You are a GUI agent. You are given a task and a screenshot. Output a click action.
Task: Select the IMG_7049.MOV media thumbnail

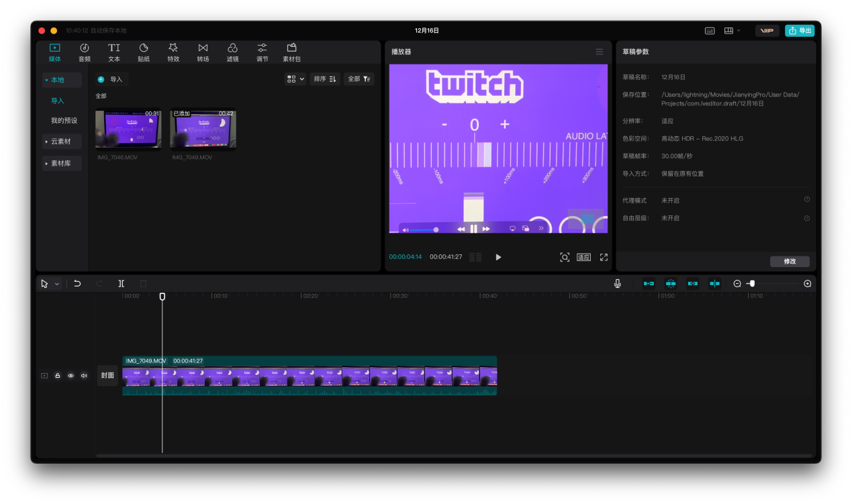203,130
